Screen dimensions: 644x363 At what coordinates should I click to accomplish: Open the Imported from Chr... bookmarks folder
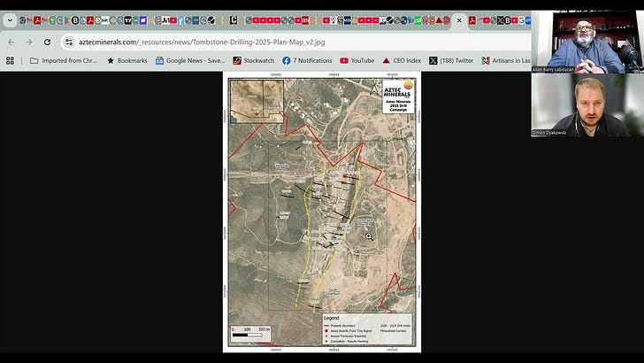[x=64, y=60]
